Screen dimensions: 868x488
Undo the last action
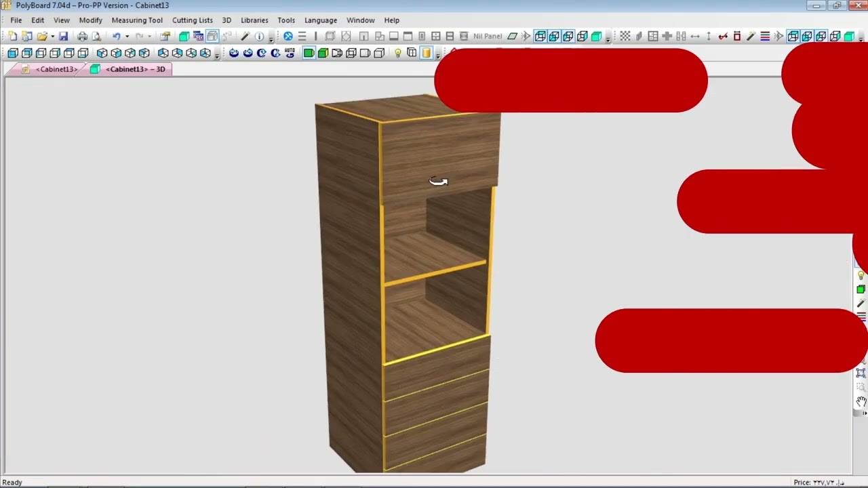coord(116,36)
